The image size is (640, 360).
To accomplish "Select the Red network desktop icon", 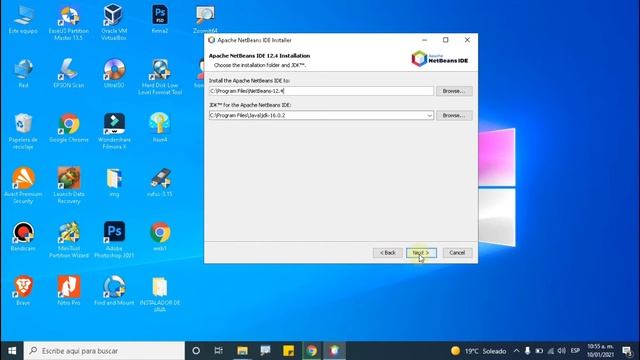I will click(23, 73).
